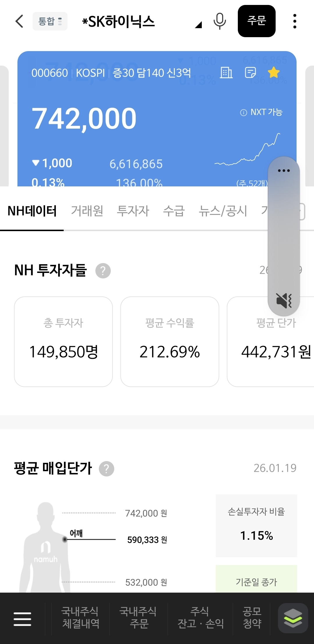314x644 pixels.
Task: Open the stock memo note icon
Action: coord(250,73)
